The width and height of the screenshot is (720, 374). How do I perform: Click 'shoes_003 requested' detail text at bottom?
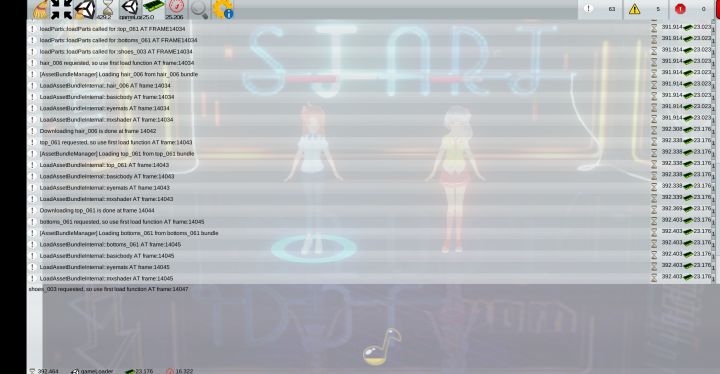pyautogui.click(x=108, y=289)
